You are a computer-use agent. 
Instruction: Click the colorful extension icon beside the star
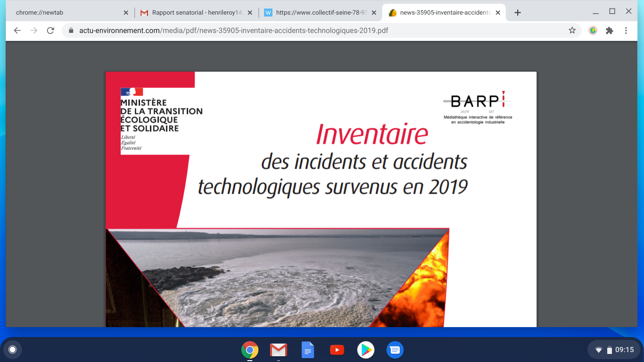pyautogui.click(x=593, y=31)
